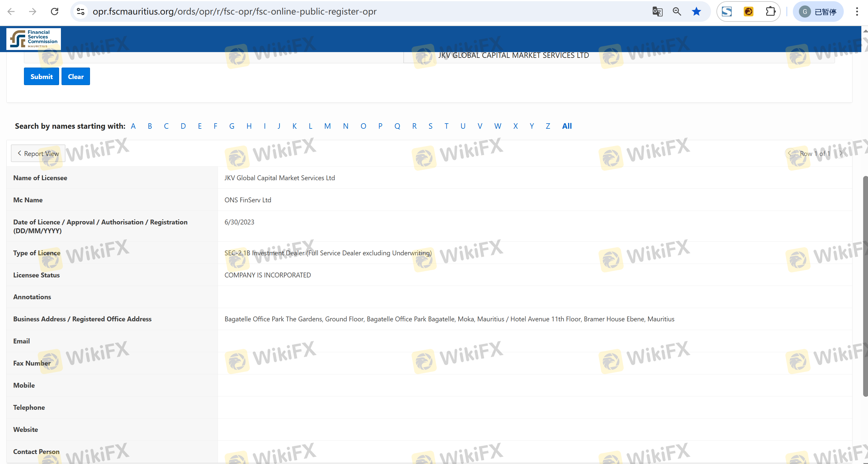Viewport: 868px width, 464px height.
Task: Reload the page with refresh icon
Action: (x=55, y=12)
